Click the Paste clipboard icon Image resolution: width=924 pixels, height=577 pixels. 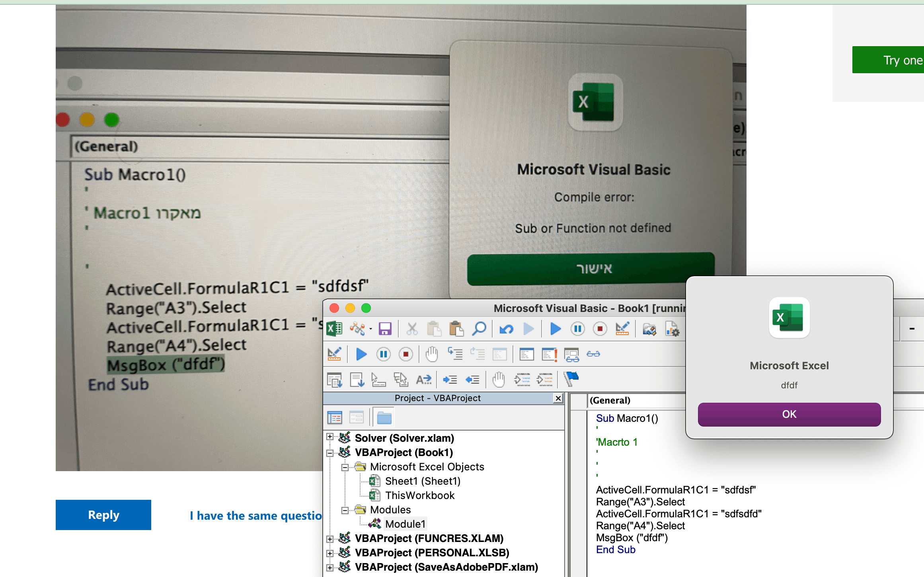pyautogui.click(x=456, y=329)
